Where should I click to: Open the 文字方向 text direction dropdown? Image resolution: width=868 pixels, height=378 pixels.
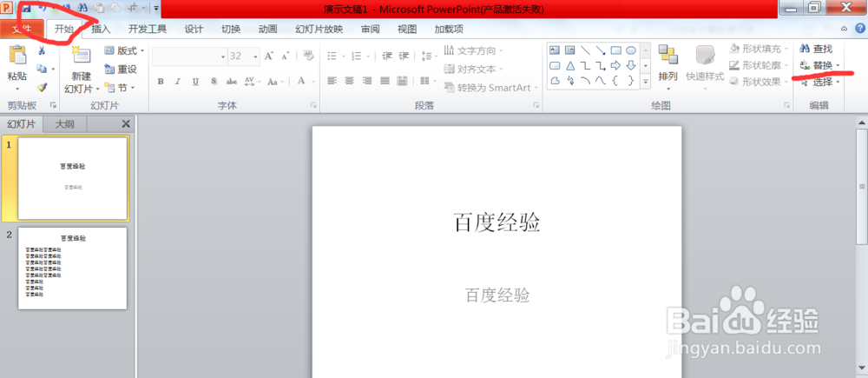(473, 51)
